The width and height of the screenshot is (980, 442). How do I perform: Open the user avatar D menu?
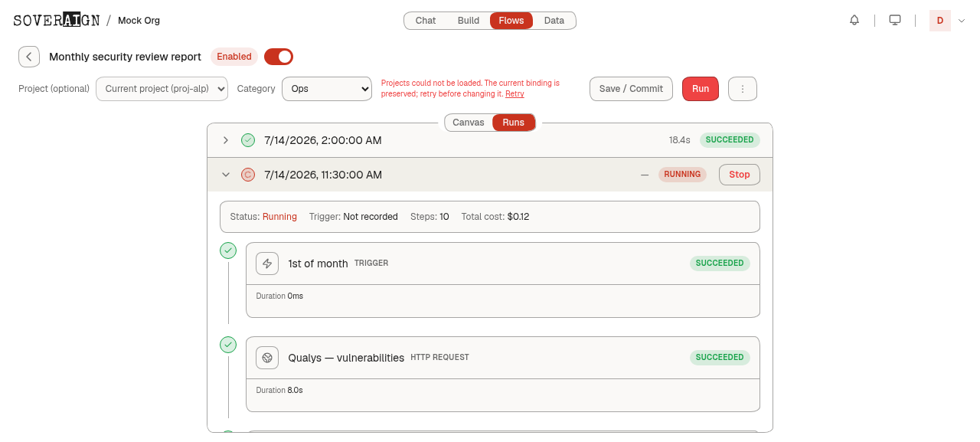[x=940, y=21]
